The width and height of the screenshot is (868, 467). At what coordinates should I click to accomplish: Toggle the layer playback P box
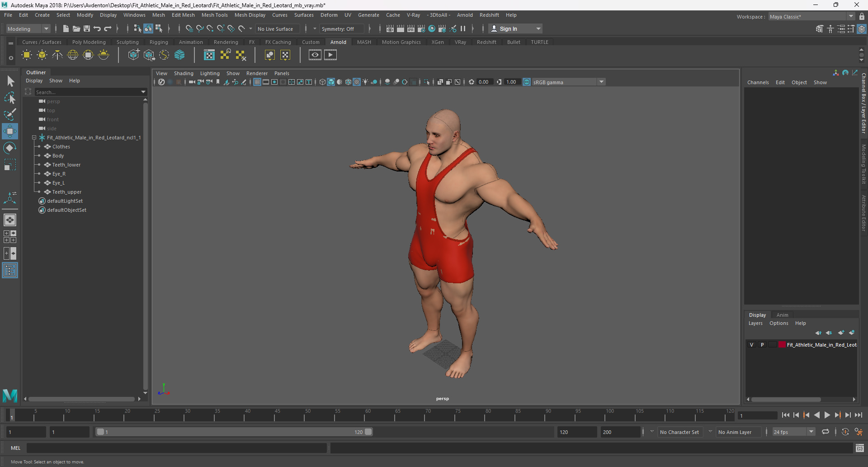tap(762, 345)
